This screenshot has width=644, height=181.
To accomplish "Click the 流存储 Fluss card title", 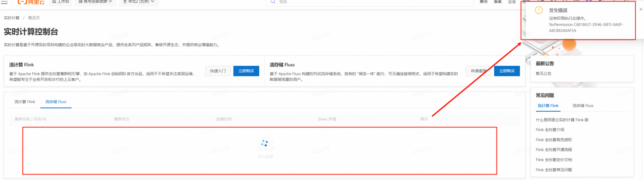I will point(282,65).
